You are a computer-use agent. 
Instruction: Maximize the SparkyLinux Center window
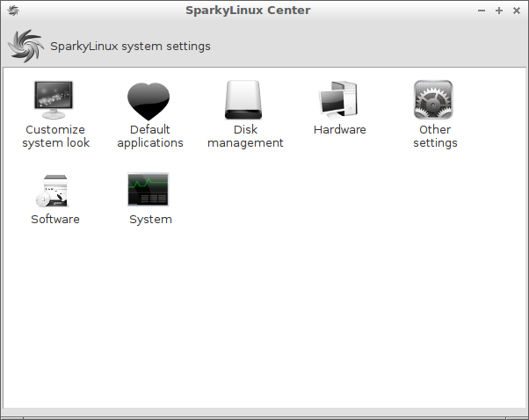(x=499, y=11)
